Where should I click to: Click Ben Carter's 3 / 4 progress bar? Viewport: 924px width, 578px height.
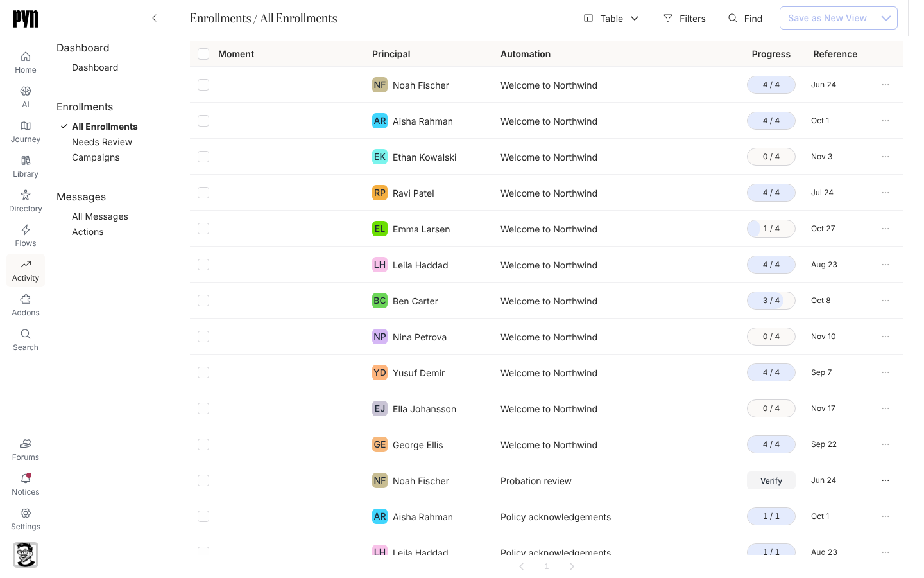tap(771, 301)
